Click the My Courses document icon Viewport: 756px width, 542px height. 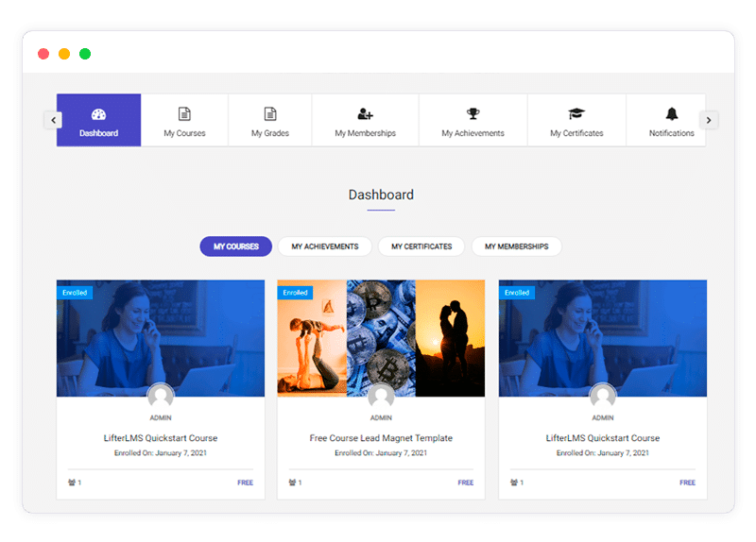click(x=184, y=113)
